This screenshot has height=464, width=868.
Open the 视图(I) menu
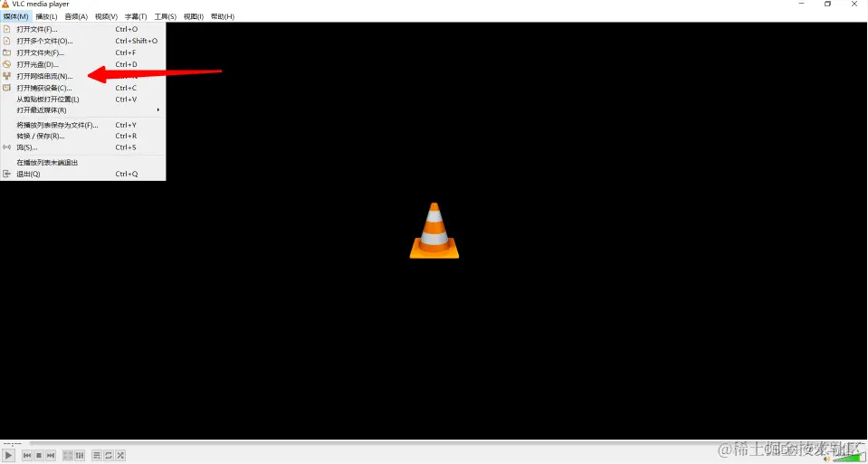(x=194, y=16)
